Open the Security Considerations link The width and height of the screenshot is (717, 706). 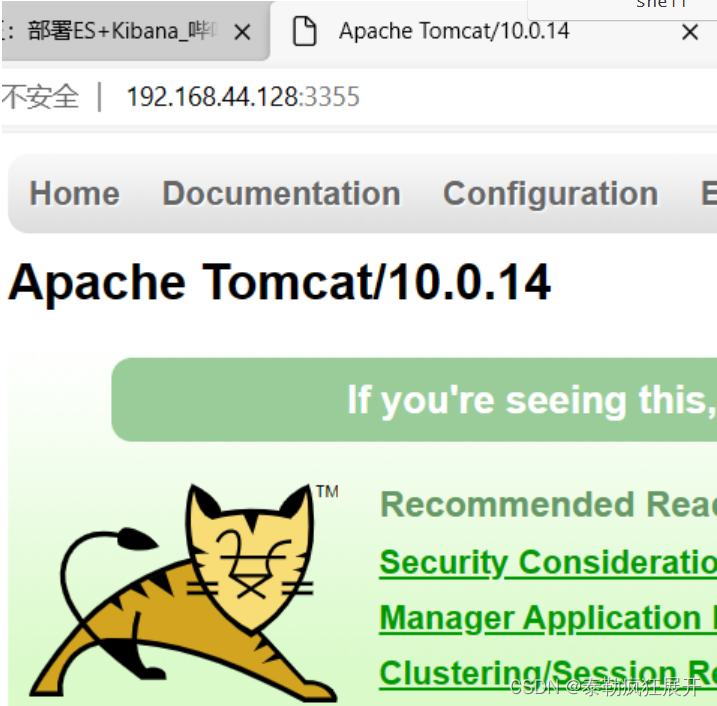548,562
